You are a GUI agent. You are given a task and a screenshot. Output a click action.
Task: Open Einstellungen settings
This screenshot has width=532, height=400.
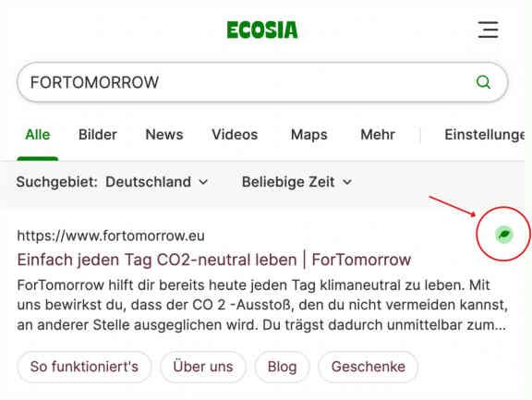coord(485,135)
